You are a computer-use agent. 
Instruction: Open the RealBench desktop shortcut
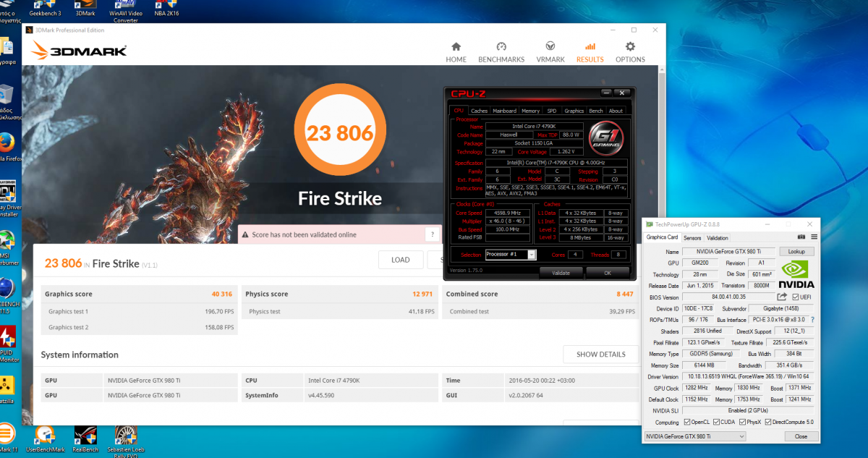pos(86,438)
